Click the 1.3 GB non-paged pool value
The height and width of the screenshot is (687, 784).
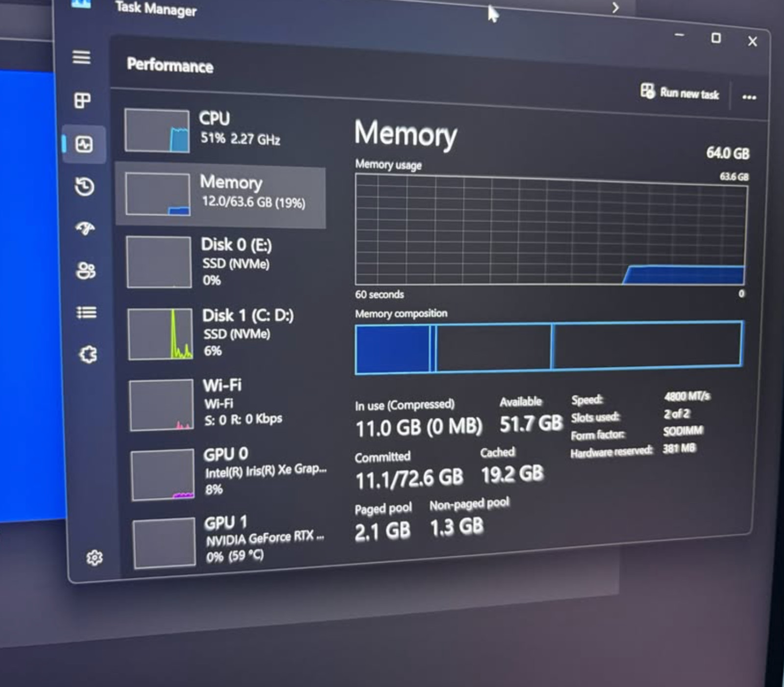[457, 527]
